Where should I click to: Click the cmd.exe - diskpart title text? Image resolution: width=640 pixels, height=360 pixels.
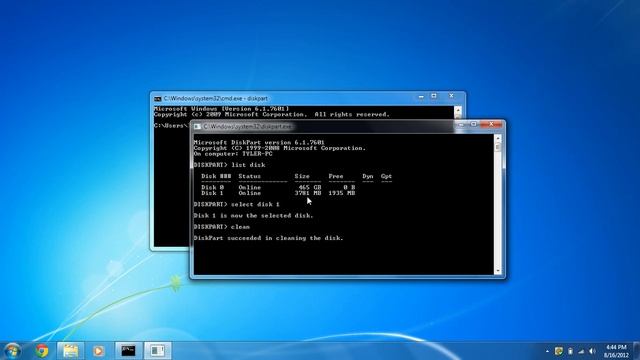(216, 98)
